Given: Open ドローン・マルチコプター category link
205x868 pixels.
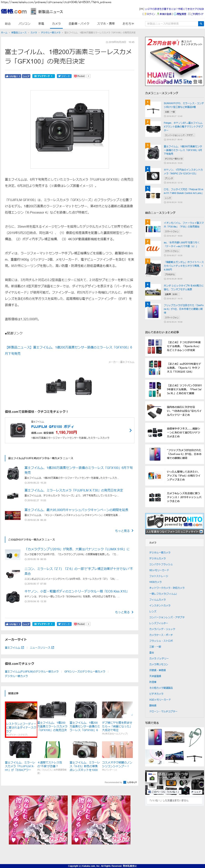Looking at the screenshot, I should coord(163,711).
